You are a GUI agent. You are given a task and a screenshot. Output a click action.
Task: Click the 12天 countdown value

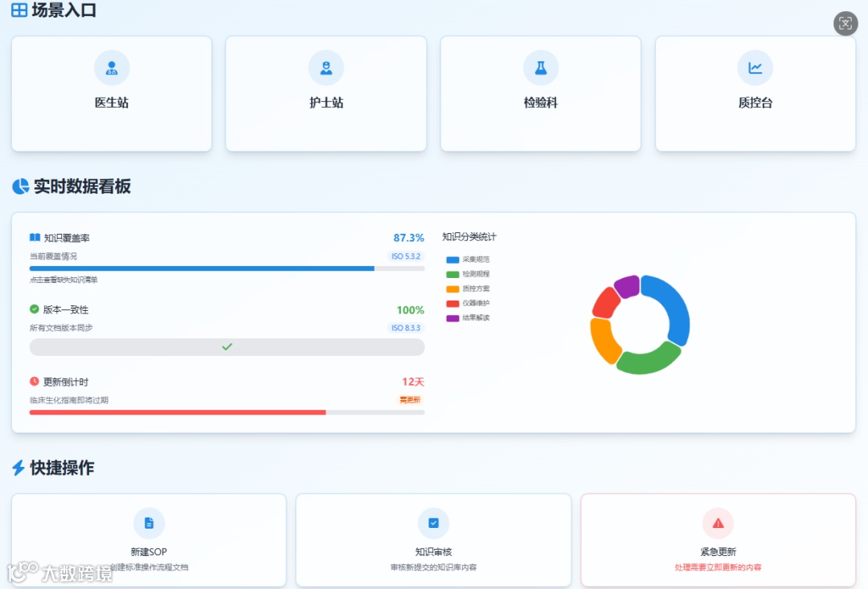413,382
